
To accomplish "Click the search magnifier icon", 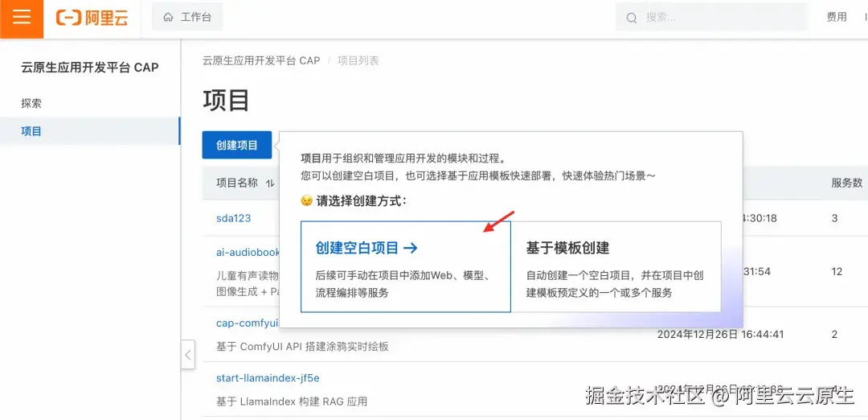I will pos(632,18).
